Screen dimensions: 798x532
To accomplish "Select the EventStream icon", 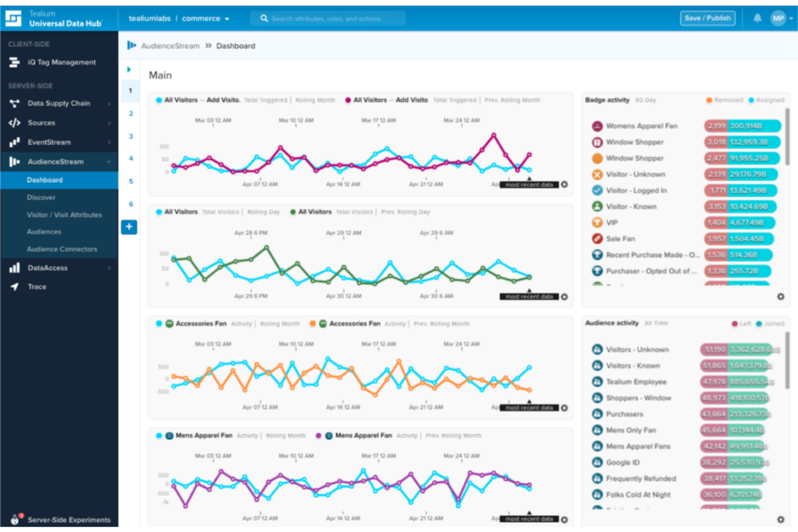I will [13, 142].
